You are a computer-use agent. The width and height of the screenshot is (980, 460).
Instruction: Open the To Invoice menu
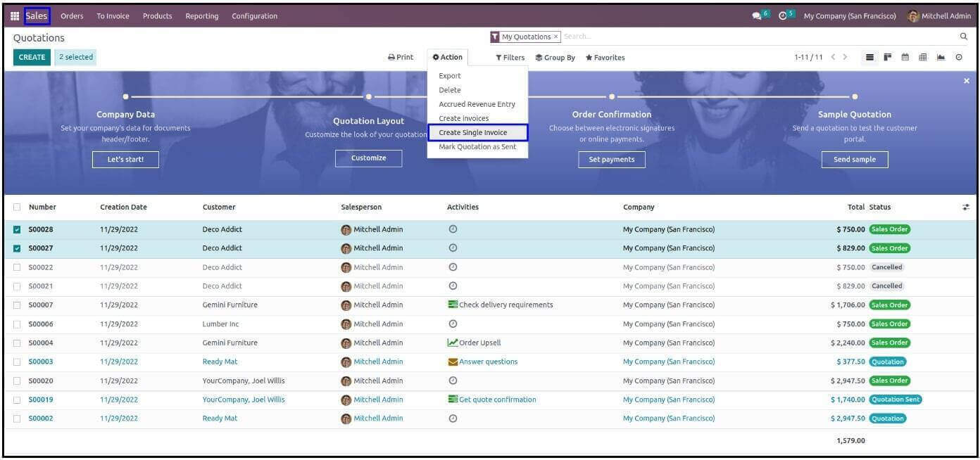click(113, 15)
